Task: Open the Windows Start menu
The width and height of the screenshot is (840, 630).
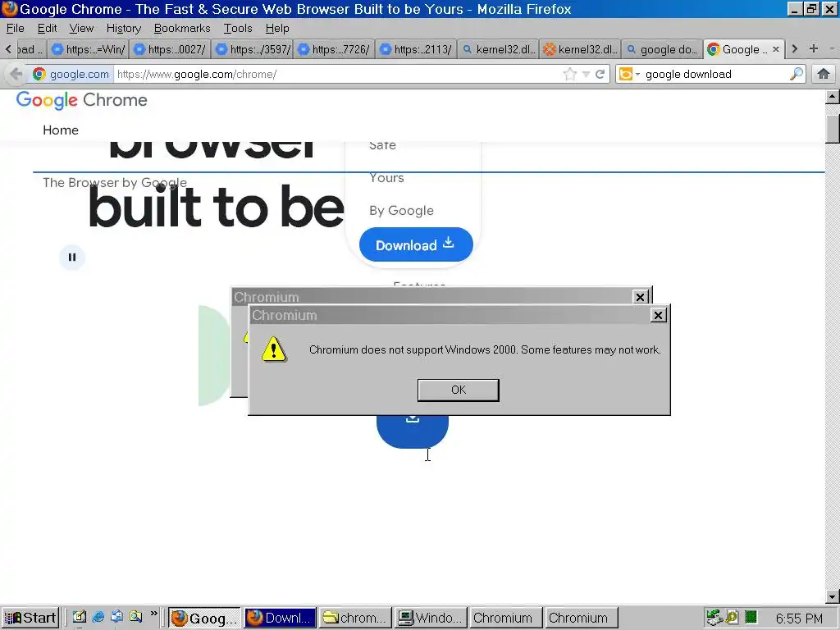Action: [x=30, y=618]
